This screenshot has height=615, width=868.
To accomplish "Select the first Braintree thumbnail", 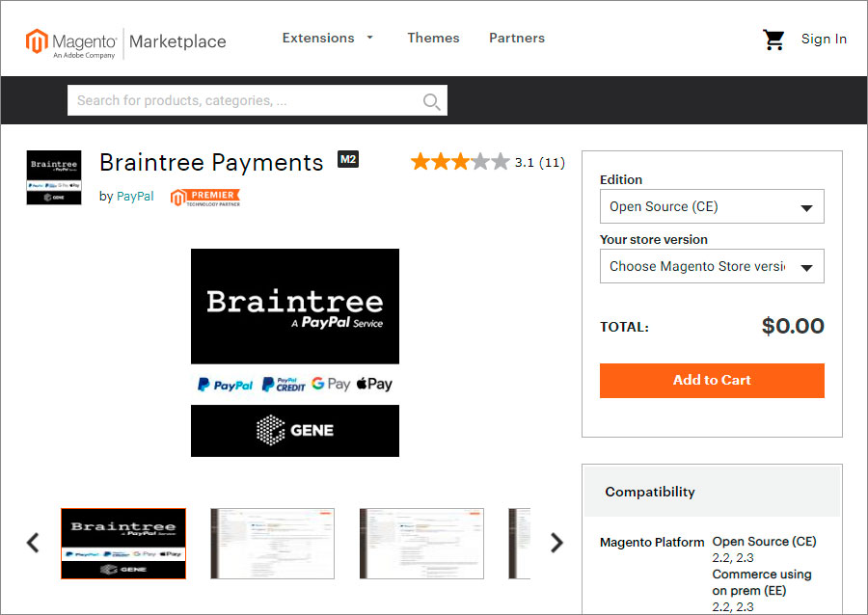I will coord(123,544).
